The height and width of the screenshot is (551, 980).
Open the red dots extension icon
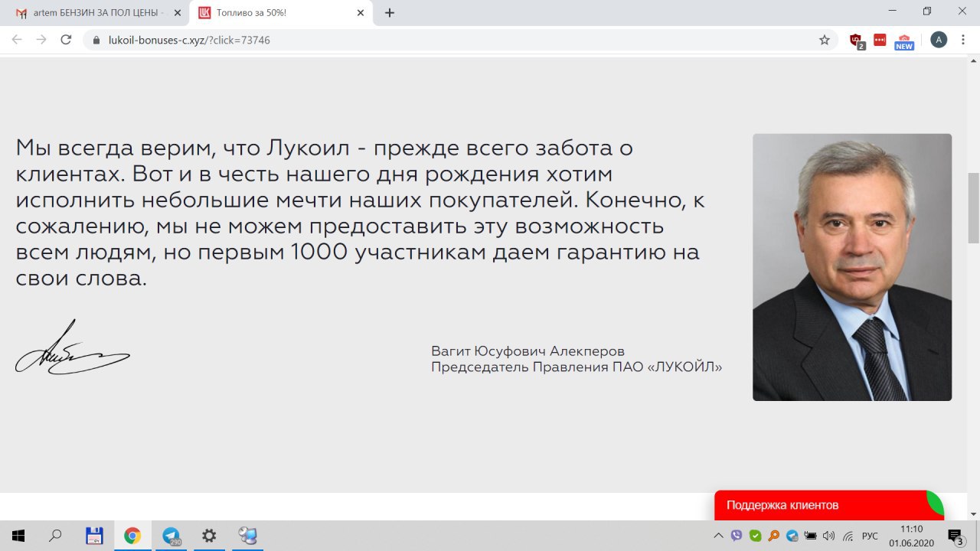click(880, 40)
